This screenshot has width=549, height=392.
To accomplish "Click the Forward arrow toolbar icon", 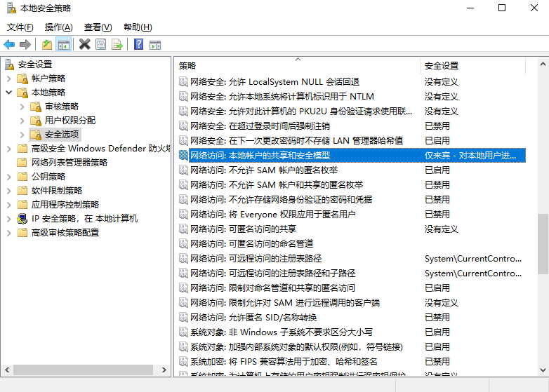I will [x=25, y=45].
